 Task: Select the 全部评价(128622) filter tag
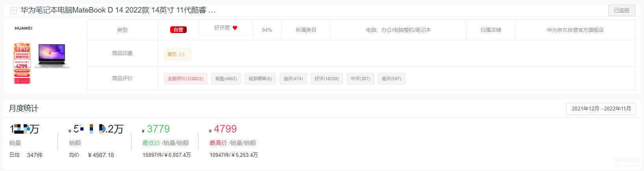coord(186,79)
